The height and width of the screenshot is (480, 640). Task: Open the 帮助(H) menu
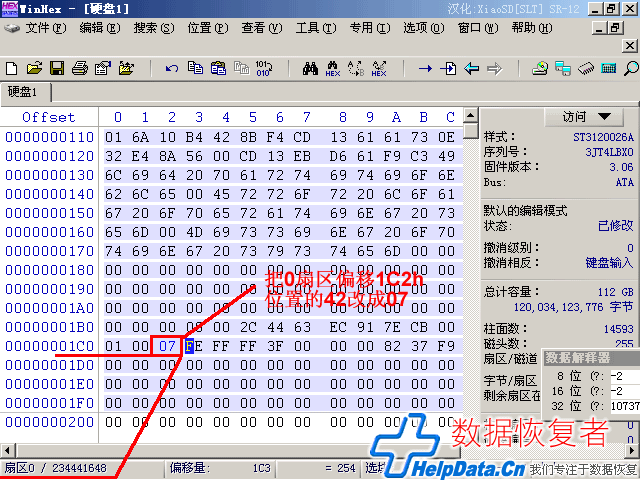(532, 28)
